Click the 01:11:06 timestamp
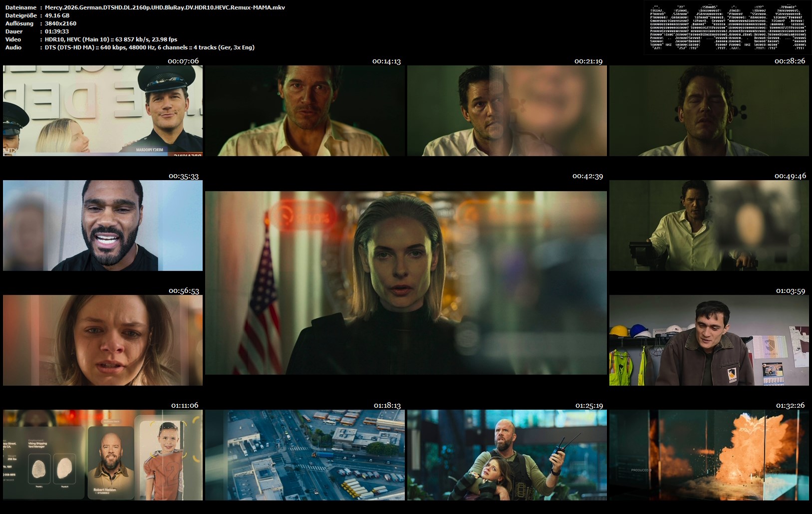The height and width of the screenshot is (514, 812). [x=185, y=405]
